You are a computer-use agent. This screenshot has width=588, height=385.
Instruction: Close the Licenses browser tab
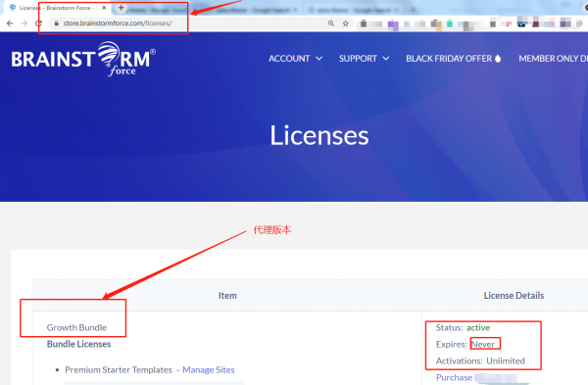pos(104,8)
